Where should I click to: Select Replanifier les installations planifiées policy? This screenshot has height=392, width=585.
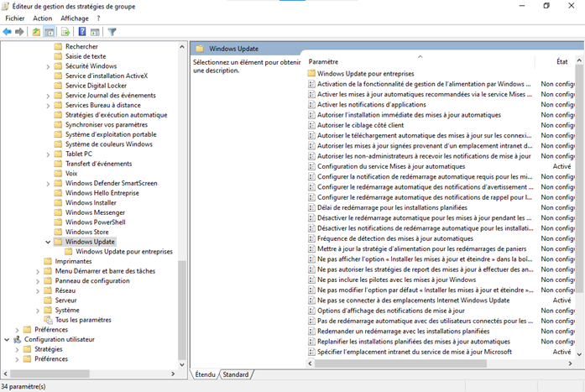tap(414, 342)
